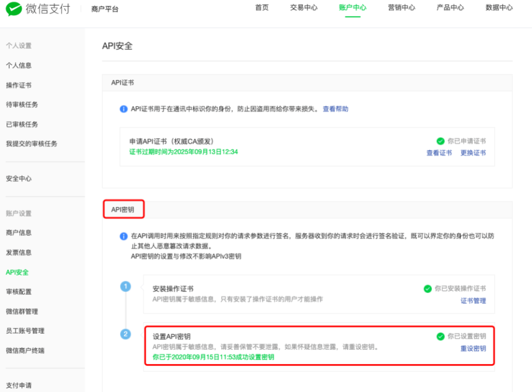Click green checkmark beside 你已申请证书
The width and height of the screenshot is (532, 392).
click(x=440, y=141)
